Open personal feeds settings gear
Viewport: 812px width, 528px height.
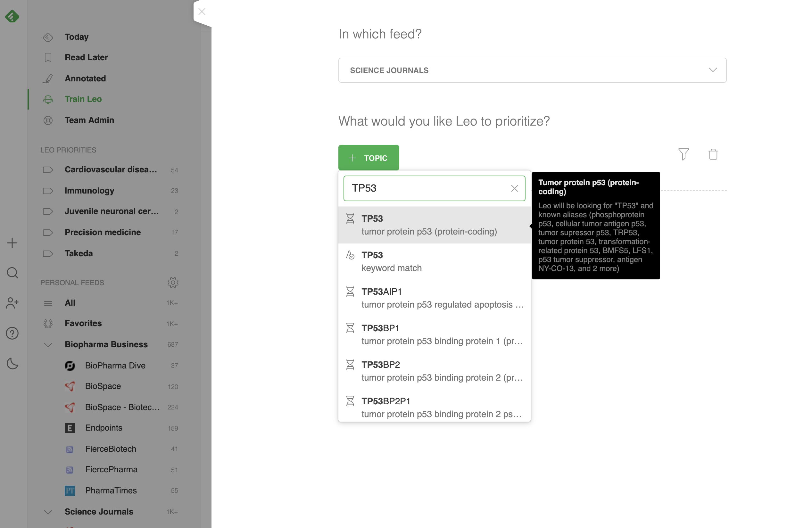173,282
